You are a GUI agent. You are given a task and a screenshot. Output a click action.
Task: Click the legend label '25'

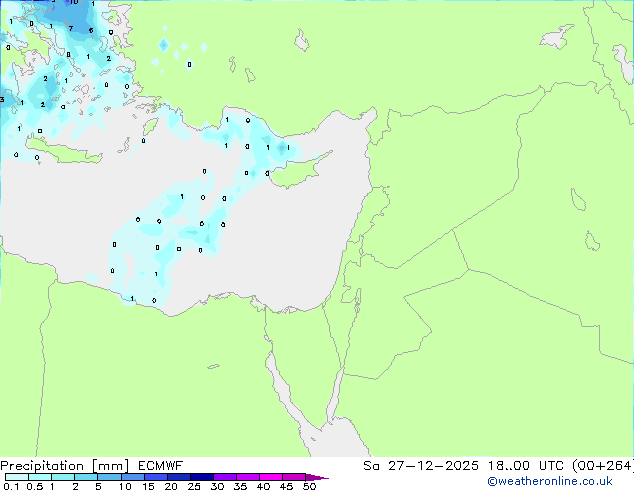point(194,486)
